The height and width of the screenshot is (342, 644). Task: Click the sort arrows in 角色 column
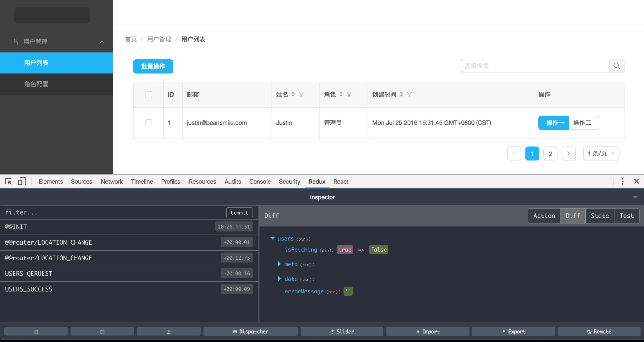click(x=341, y=94)
